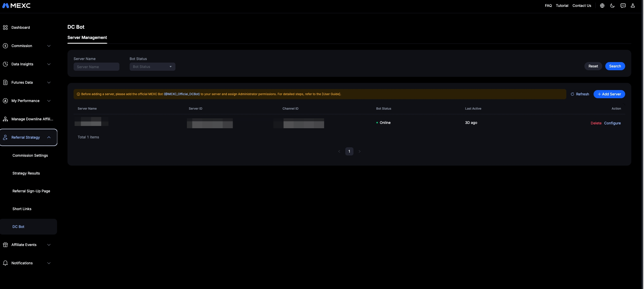The height and width of the screenshot is (289, 644).
Task: Select page 1 in pagination
Action: (349, 151)
